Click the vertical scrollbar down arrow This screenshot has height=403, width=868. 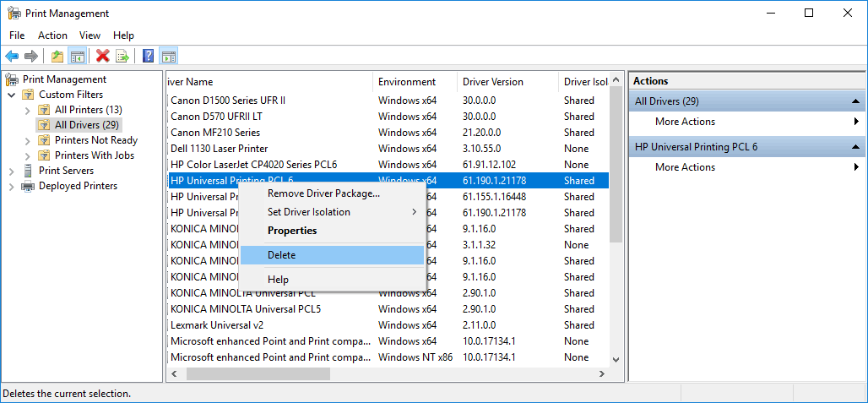point(616,359)
